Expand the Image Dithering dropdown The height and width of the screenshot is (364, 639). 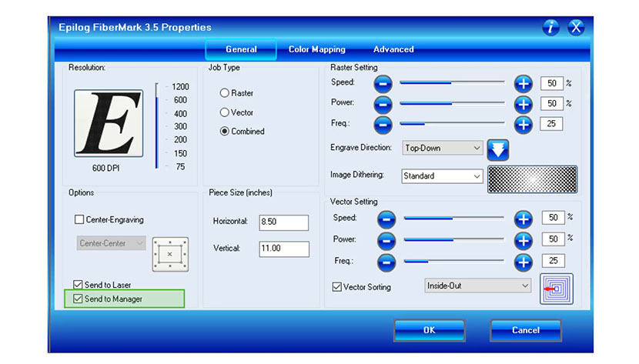[443, 176]
